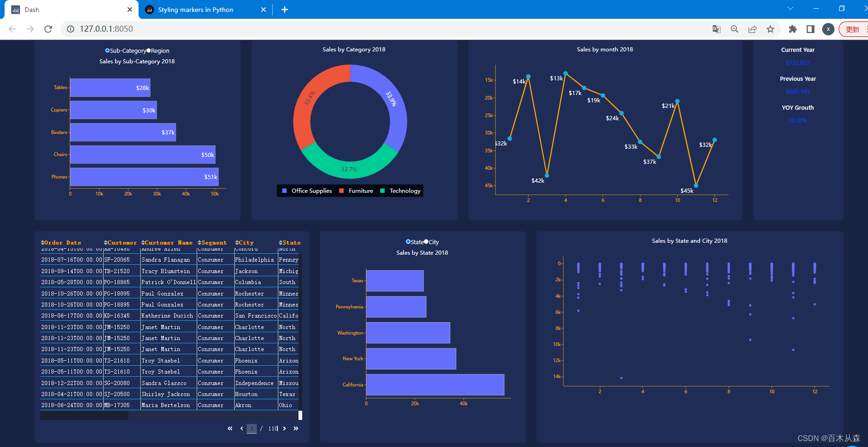The image size is (868, 447).
Task: Click the red Furniture donut segment
Action: pos(310,101)
